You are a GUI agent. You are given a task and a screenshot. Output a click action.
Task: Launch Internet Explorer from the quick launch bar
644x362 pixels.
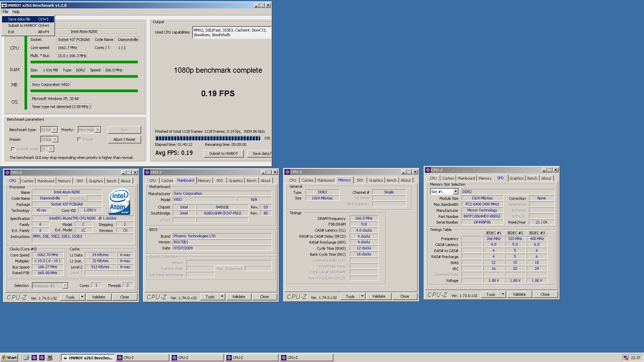coord(26,358)
